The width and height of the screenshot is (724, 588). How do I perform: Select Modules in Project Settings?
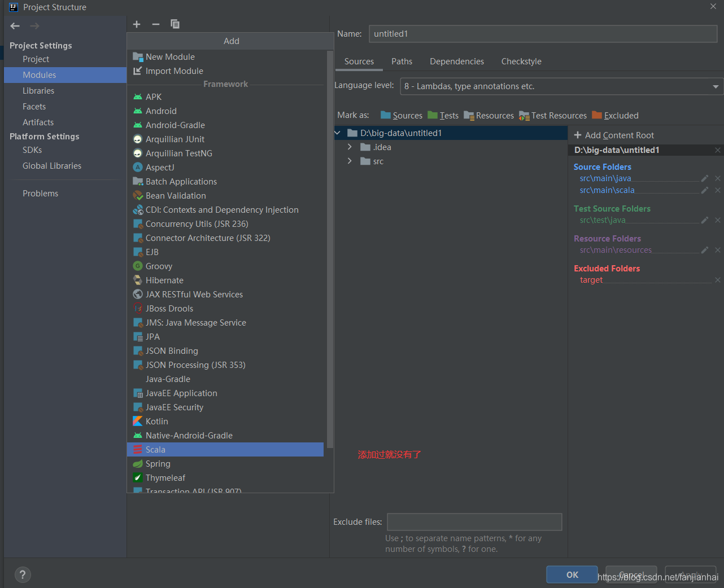click(x=65, y=75)
